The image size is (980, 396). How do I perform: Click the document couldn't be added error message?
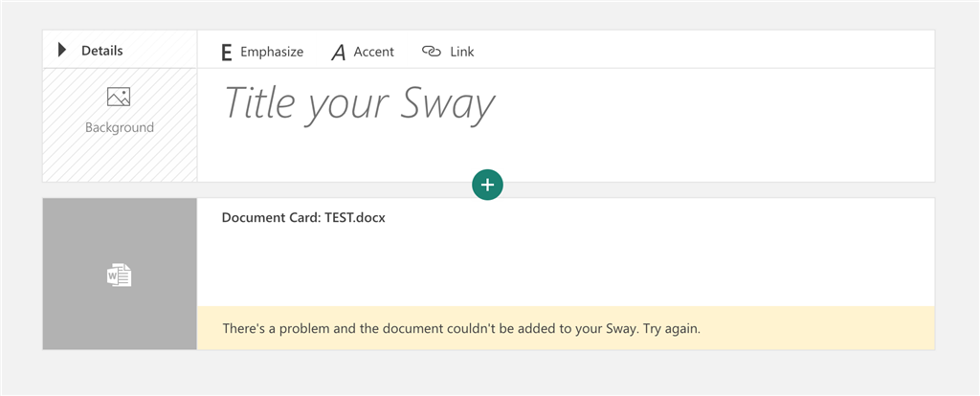pos(461,328)
